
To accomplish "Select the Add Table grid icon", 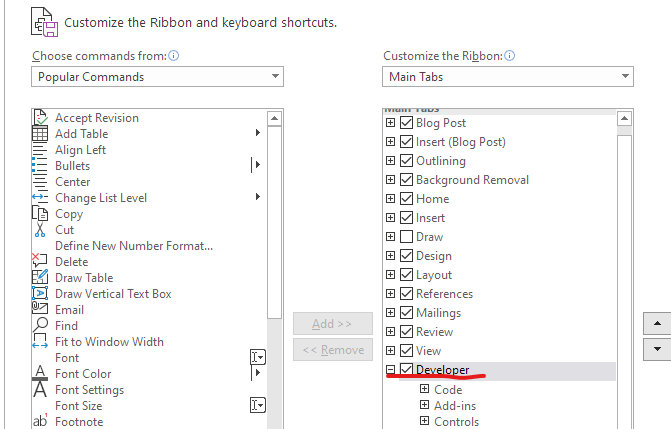I will (x=40, y=134).
